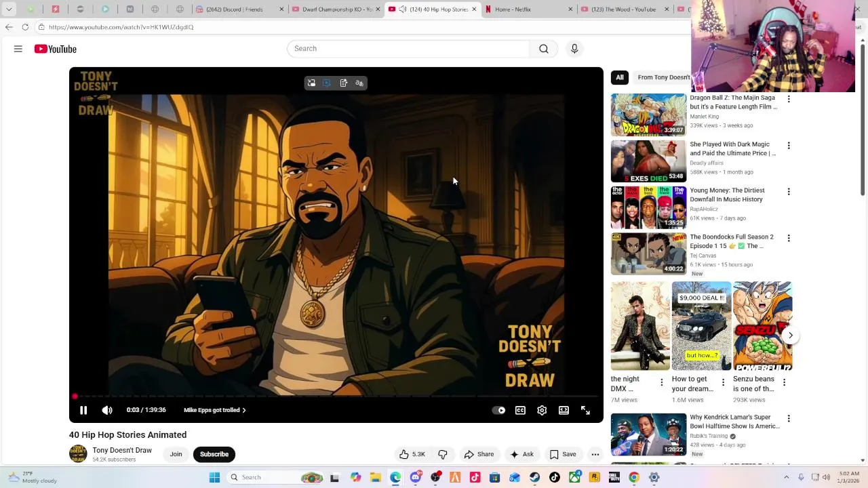Image resolution: width=868 pixels, height=488 pixels.
Task: Like the video
Action: point(412,454)
